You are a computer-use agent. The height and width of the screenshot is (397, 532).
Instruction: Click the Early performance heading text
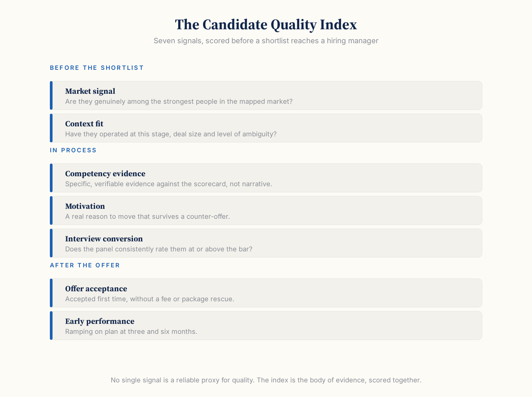[100, 321]
